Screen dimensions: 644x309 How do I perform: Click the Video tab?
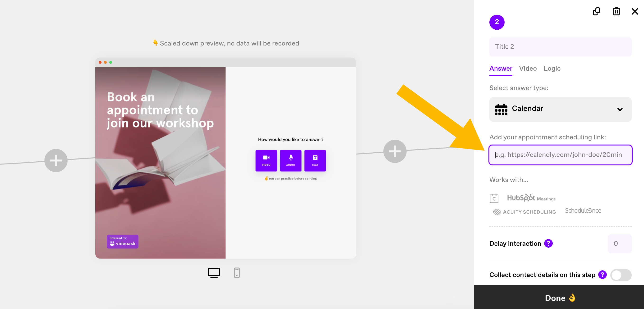(x=528, y=68)
